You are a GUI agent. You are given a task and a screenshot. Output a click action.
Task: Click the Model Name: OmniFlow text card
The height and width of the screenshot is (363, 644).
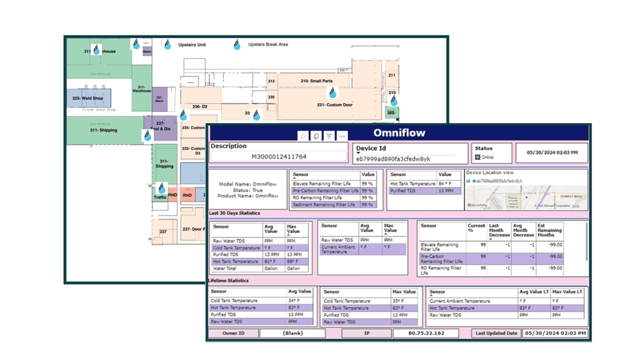pyautogui.click(x=248, y=190)
